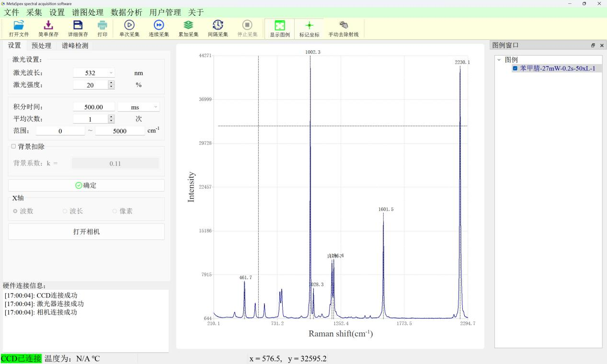Click the 简单保存 simple save icon
Viewport: 607px width, 364px height.
48,28
